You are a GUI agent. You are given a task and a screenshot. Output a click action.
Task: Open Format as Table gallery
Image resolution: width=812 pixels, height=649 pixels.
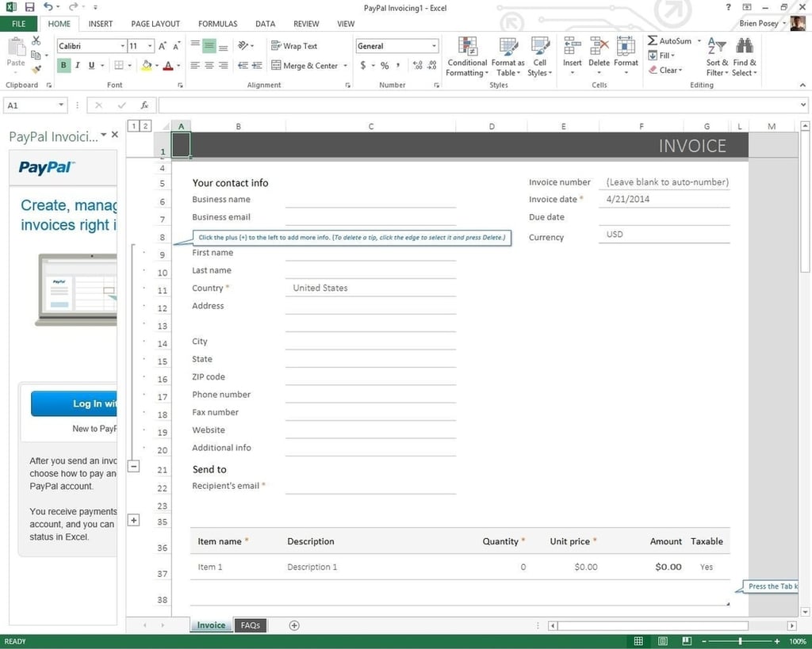(507, 57)
